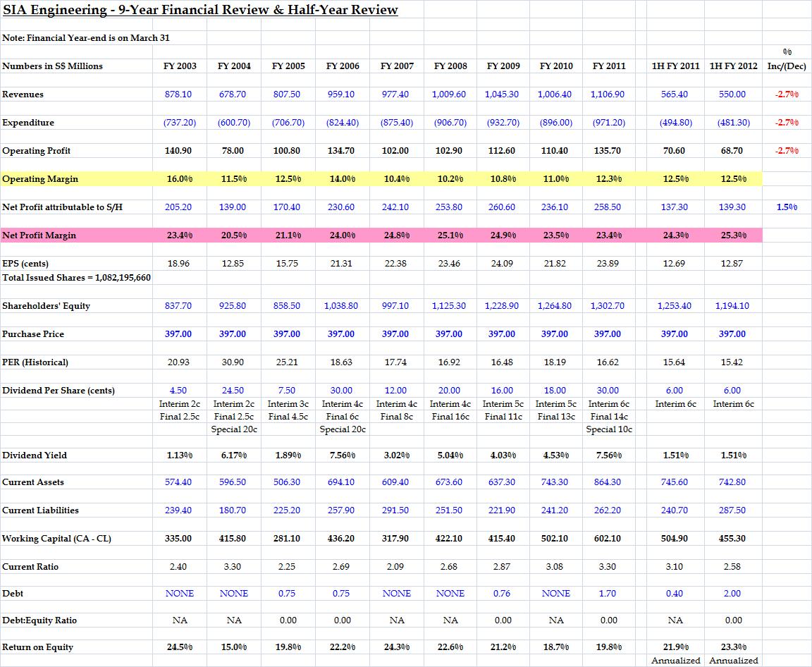Click the 'Debt' row label
Screen dimensions: 812x667
click(x=13, y=594)
